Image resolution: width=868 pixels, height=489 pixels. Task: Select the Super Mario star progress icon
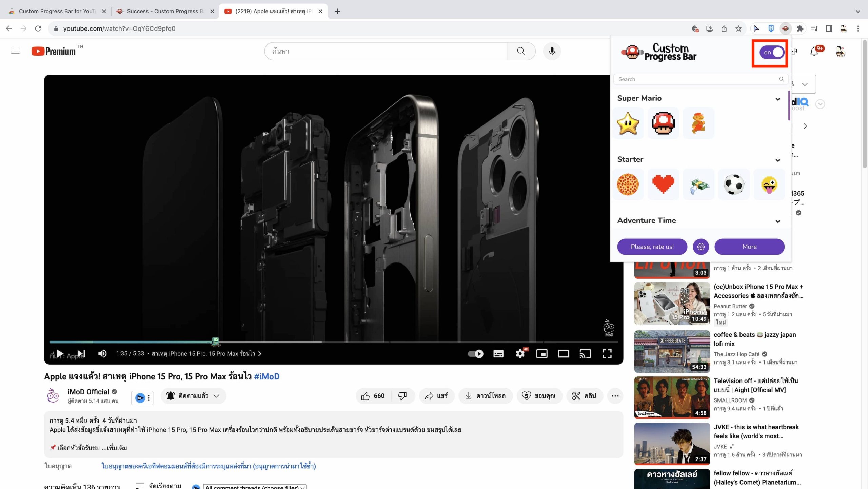tap(628, 123)
